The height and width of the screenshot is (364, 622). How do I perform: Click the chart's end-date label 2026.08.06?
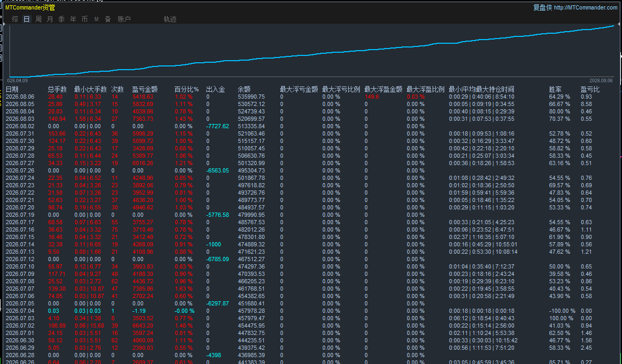click(x=600, y=81)
